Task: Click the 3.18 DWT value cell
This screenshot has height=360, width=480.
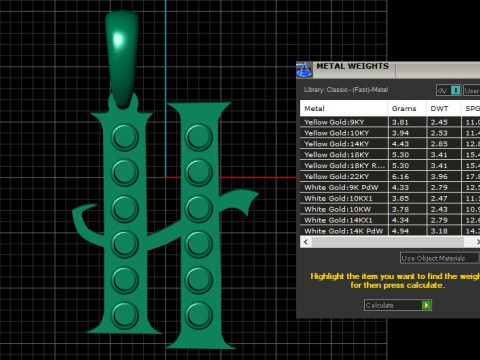Action: click(444, 231)
